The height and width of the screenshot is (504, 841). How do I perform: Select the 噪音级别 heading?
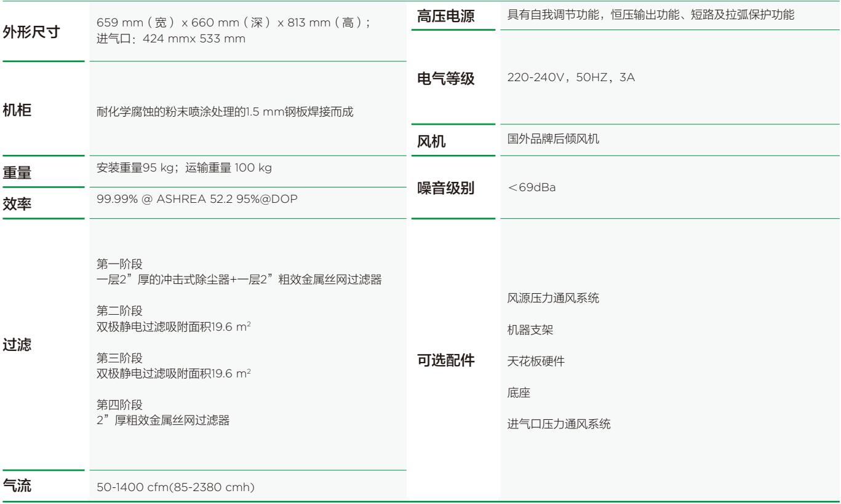(446, 188)
